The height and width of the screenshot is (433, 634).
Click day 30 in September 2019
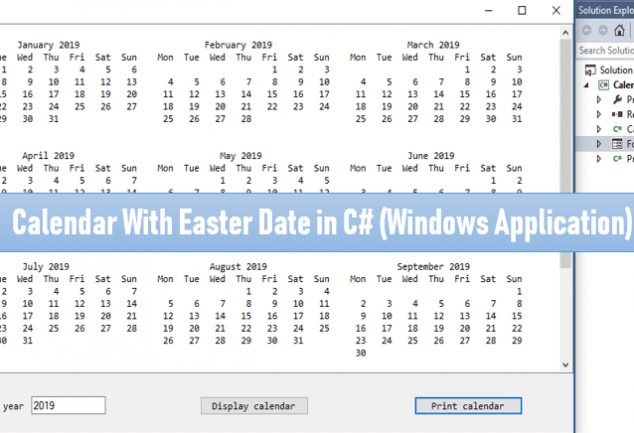click(x=361, y=353)
